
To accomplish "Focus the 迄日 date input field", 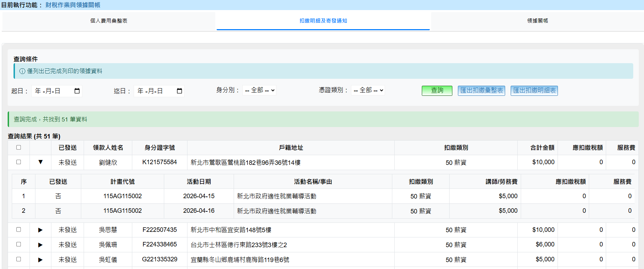I will (159, 91).
